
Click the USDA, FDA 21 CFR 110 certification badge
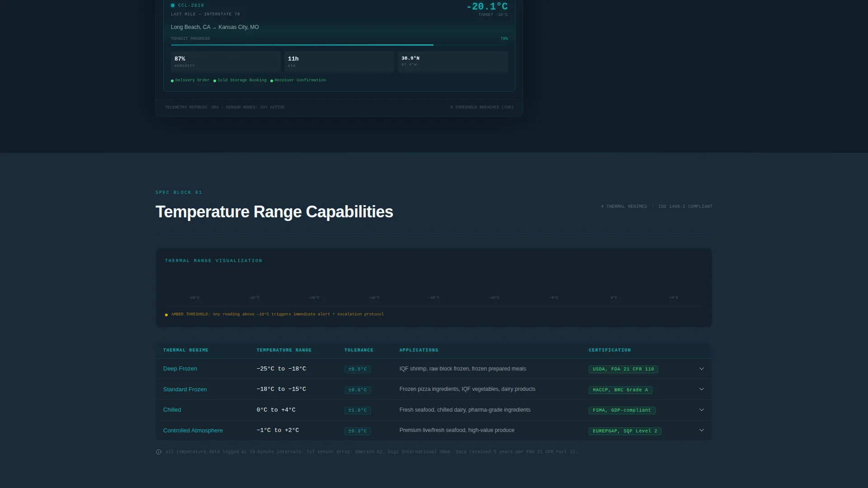[x=623, y=369]
